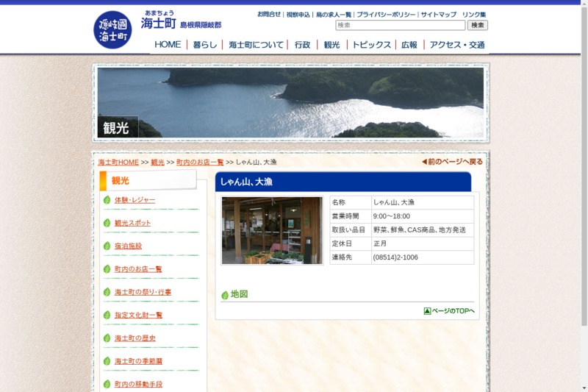Follow the 町内のお店一覧 breadcrumb link
This screenshot has width=588, height=392.
(x=200, y=162)
